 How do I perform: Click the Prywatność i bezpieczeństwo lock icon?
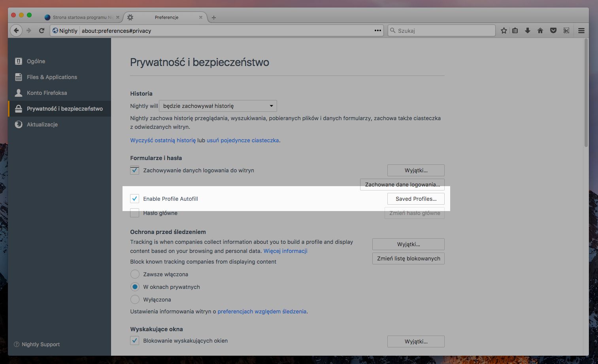pyautogui.click(x=19, y=109)
